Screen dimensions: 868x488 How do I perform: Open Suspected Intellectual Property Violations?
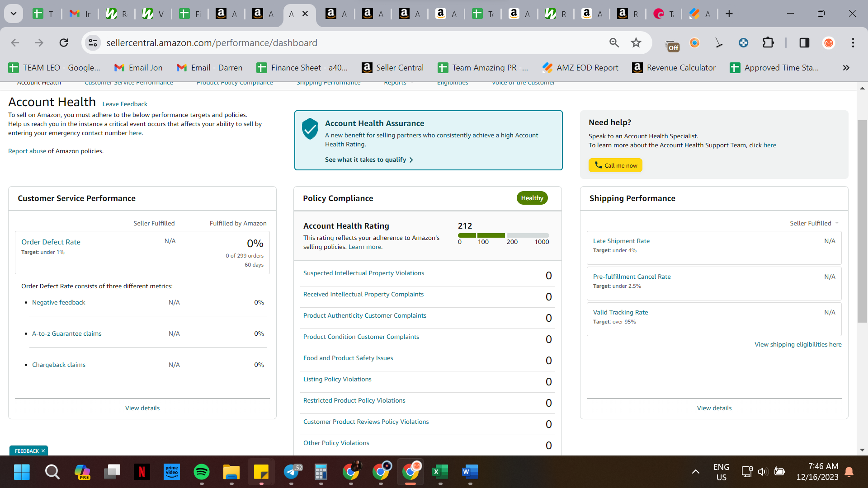(x=363, y=273)
